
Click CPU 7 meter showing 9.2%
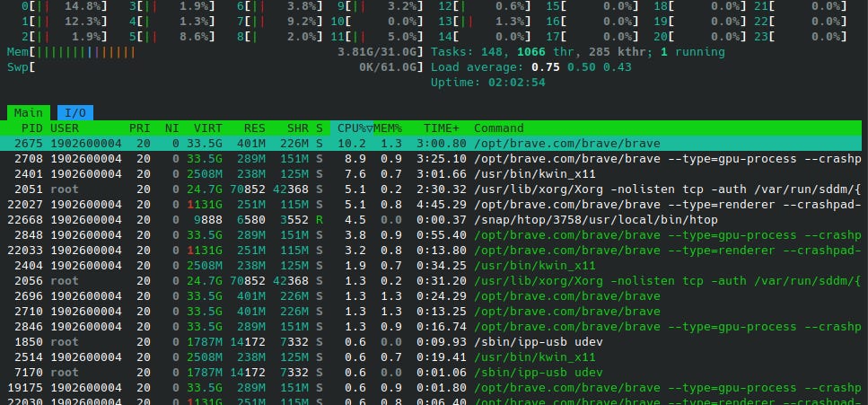(x=279, y=21)
